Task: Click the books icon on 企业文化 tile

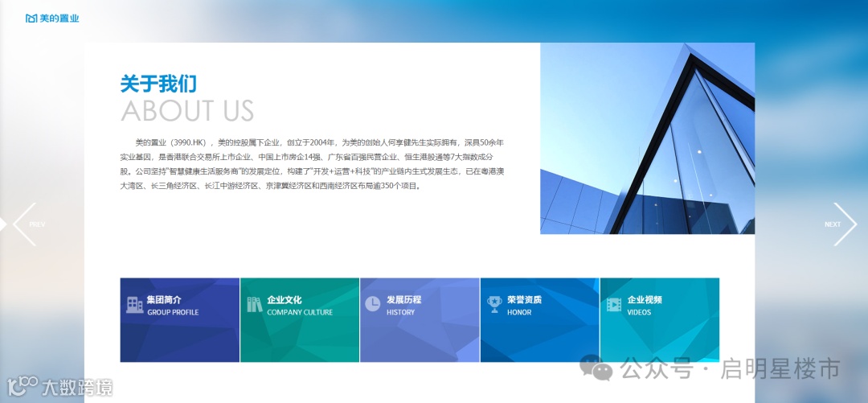Action: pos(255,304)
